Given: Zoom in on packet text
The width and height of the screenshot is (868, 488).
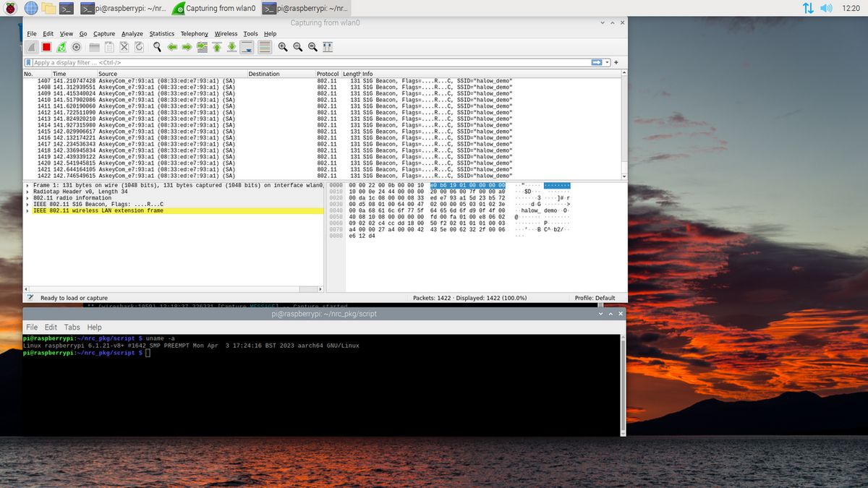Looking at the screenshot, I should point(283,47).
